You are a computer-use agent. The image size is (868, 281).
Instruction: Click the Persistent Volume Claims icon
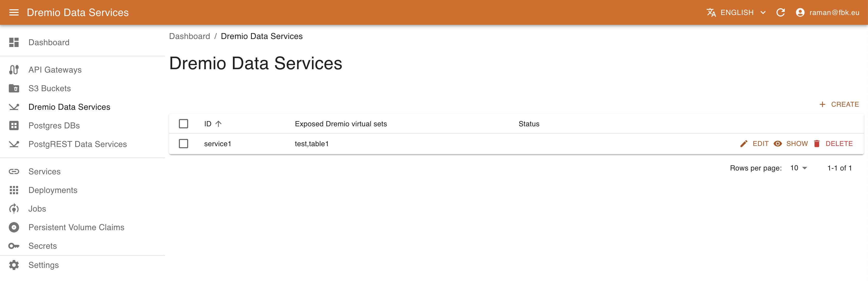[x=14, y=227]
